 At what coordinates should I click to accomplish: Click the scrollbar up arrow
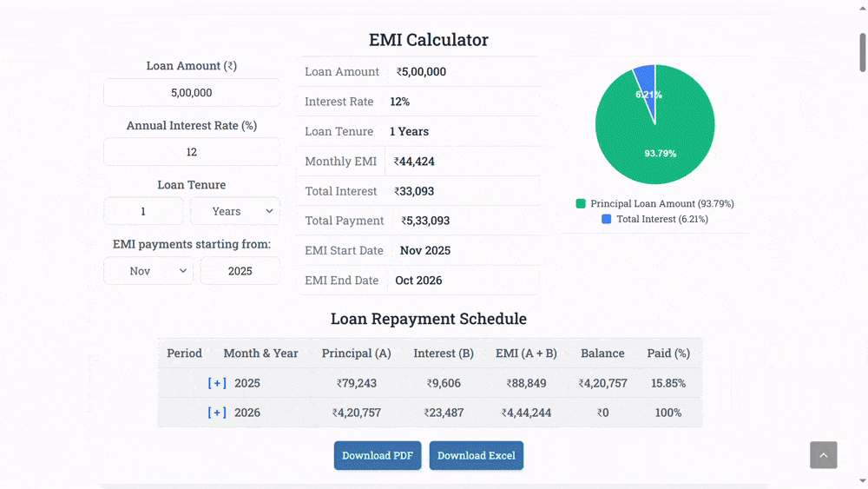pos(863,8)
